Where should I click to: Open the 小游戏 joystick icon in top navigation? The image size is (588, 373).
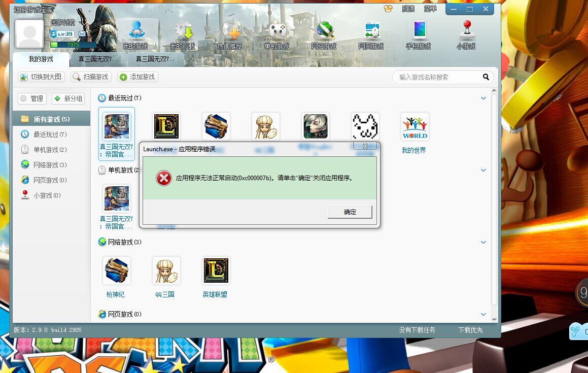coord(466,36)
